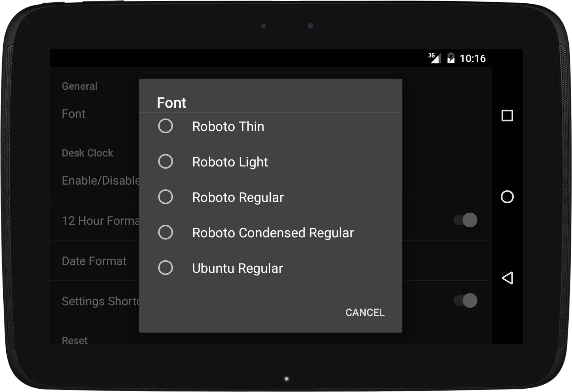
Task: Click the Font dialog title
Action: click(x=171, y=103)
